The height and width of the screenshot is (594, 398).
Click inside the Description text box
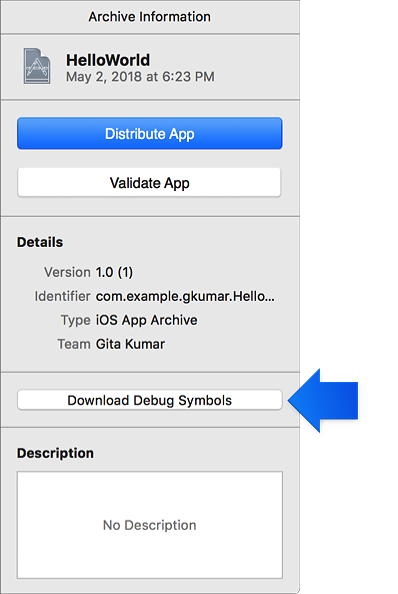pos(150,525)
